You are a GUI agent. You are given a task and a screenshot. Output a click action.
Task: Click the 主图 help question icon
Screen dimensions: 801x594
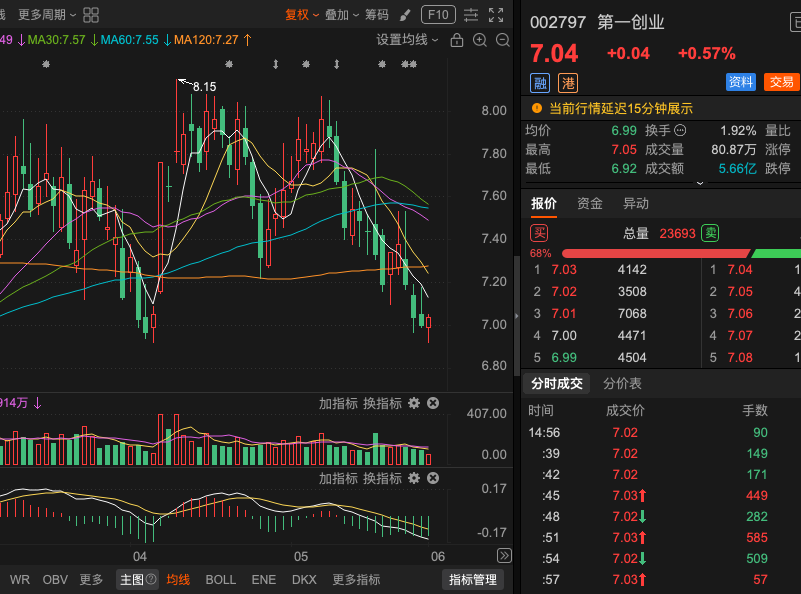click(x=151, y=579)
